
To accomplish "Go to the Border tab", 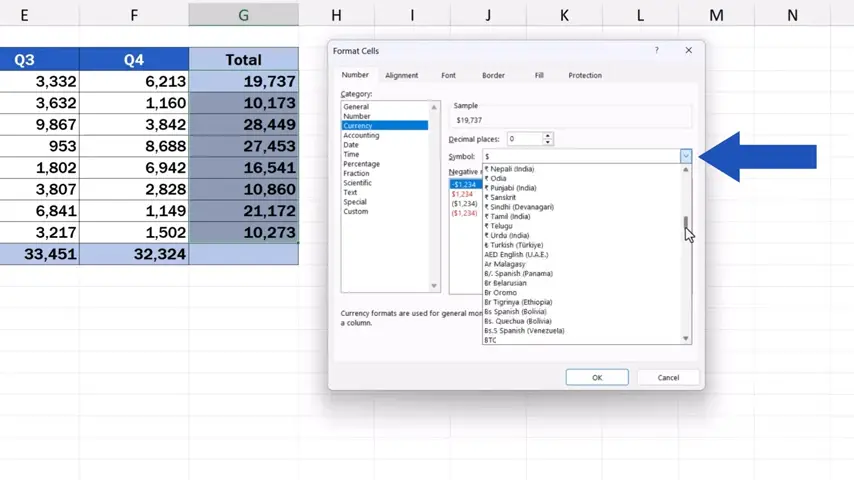I will [493, 75].
